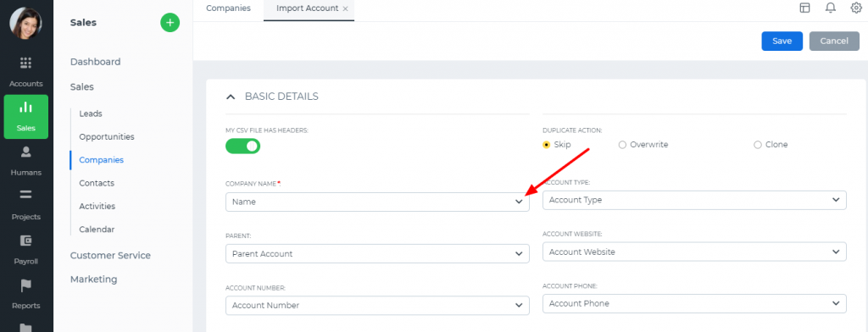Open the Humans module icon
Image resolution: width=868 pixels, height=332 pixels.
(x=26, y=152)
